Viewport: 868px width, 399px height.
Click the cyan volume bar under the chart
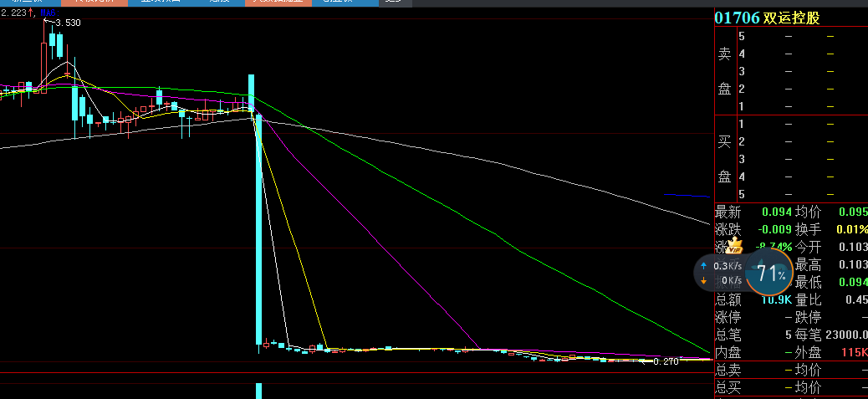pyautogui.click(x=258, y=391)
